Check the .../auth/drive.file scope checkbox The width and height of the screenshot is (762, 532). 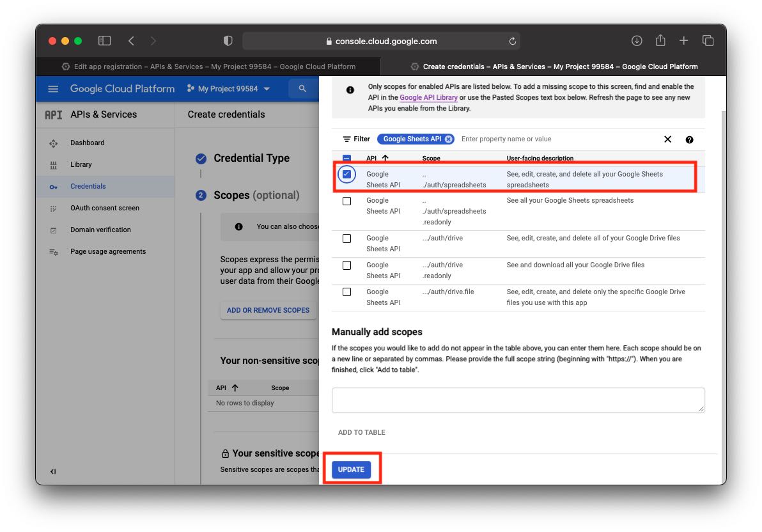click(346, 292)
